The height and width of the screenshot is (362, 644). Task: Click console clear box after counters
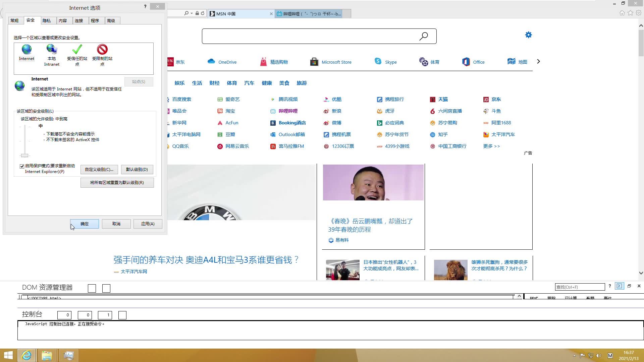point(122,315)
